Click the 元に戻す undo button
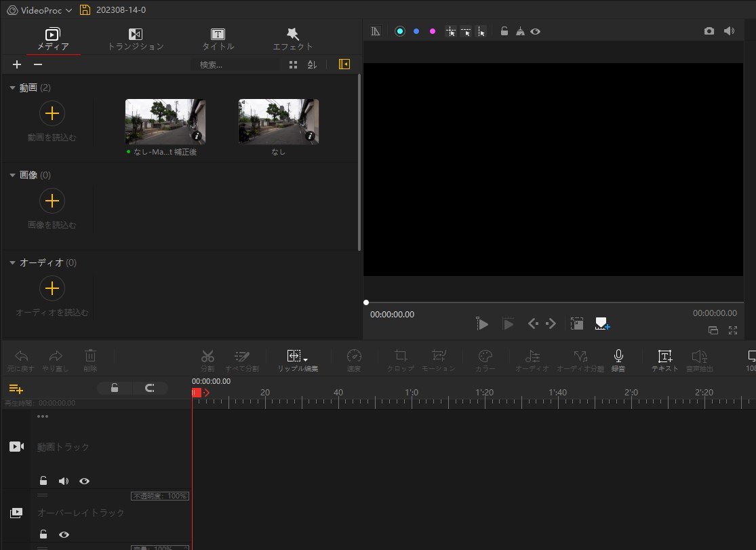The height and width of the screenshot is (550, 756). (21, 361)
